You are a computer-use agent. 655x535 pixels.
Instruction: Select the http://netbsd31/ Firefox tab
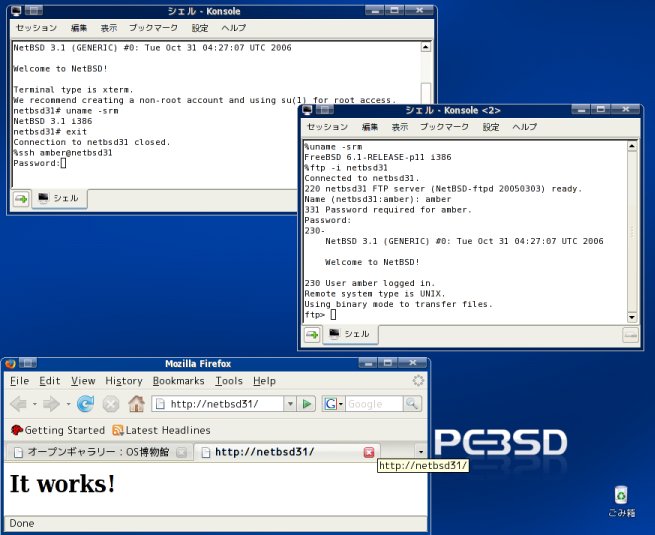[x=287, y=452]
